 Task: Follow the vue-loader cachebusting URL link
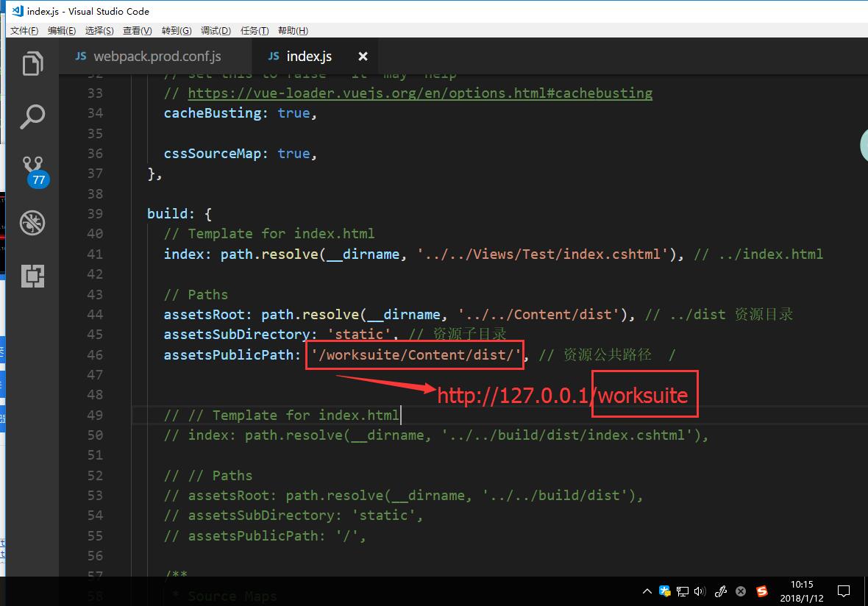pos(420,93)
